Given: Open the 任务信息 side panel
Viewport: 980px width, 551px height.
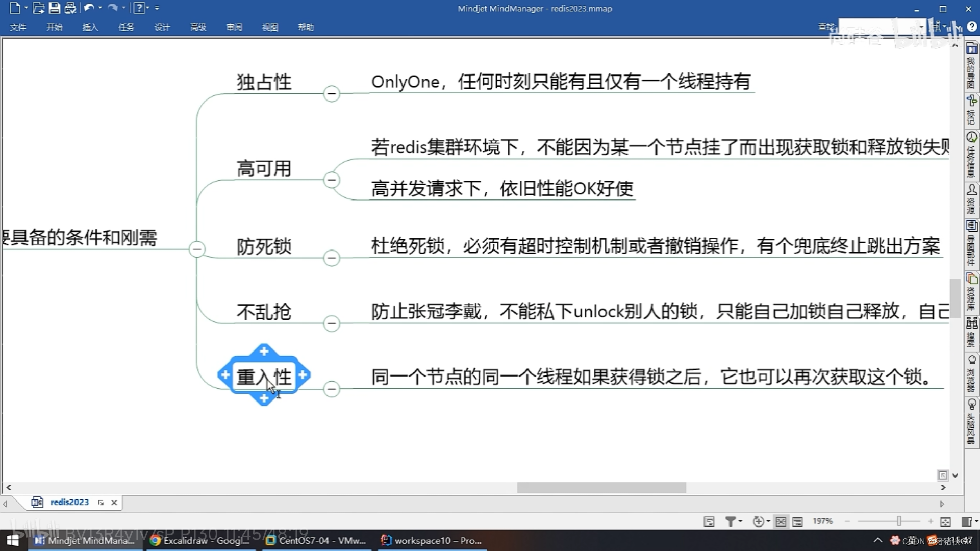Looking at the screenshot, I should coord(972,155).
